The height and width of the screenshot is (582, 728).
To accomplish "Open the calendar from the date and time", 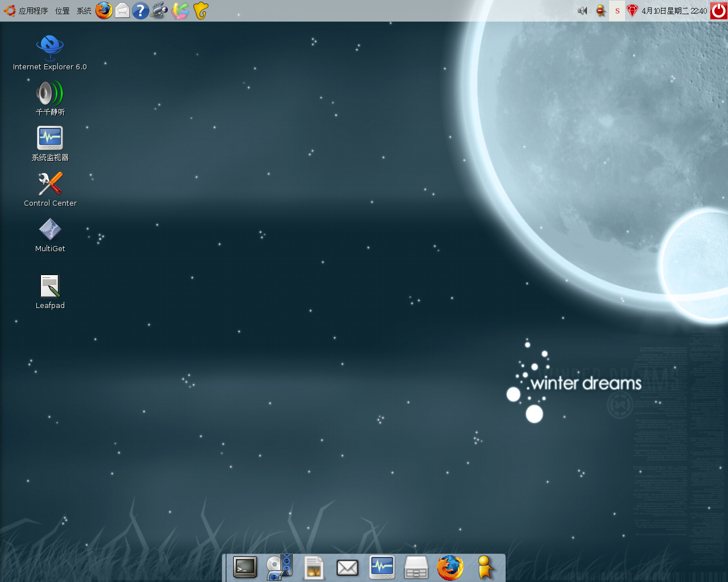I will pyautogui.click(x=675, y=11).
